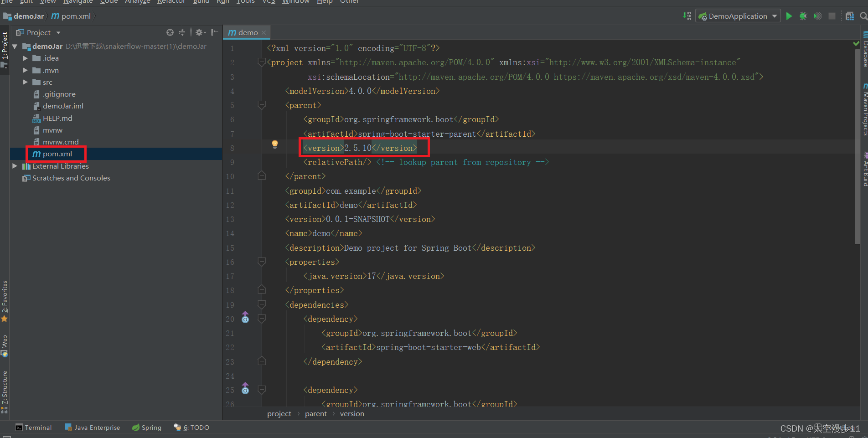This screenshot has height=438, width=868.
Task: Open Project Structure icon in toolbar
Action: tap(850, 16)
